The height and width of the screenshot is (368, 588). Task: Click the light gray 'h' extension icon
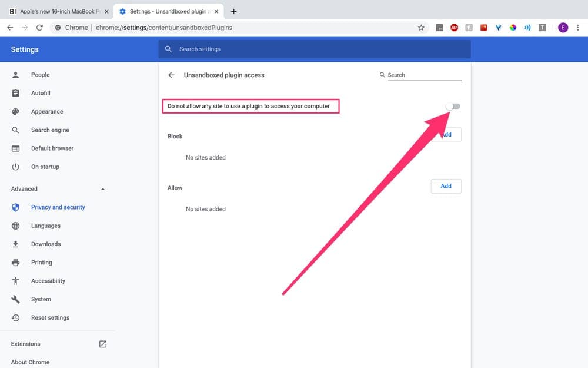pyautogui.click(x=469, y=28)
